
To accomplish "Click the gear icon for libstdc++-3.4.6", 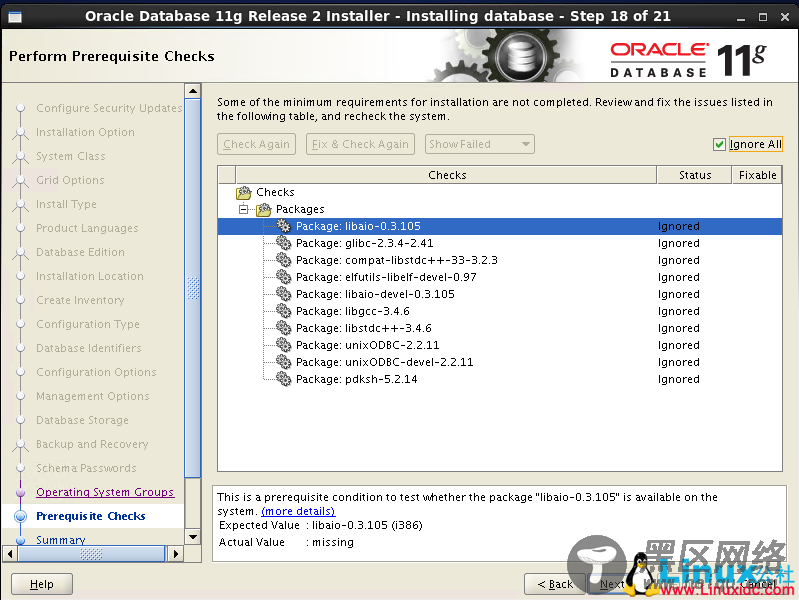I will (x=283, y=328).
